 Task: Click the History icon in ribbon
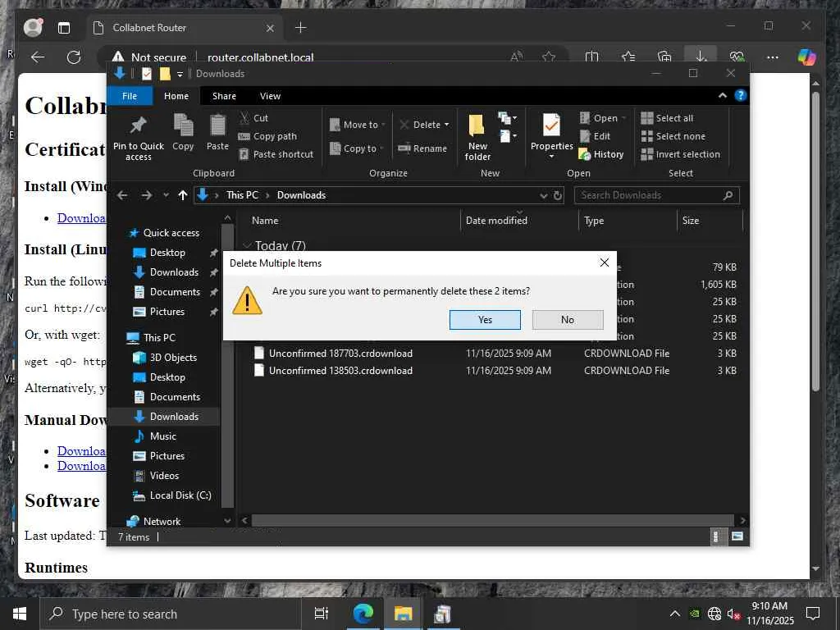coord(585,154)
